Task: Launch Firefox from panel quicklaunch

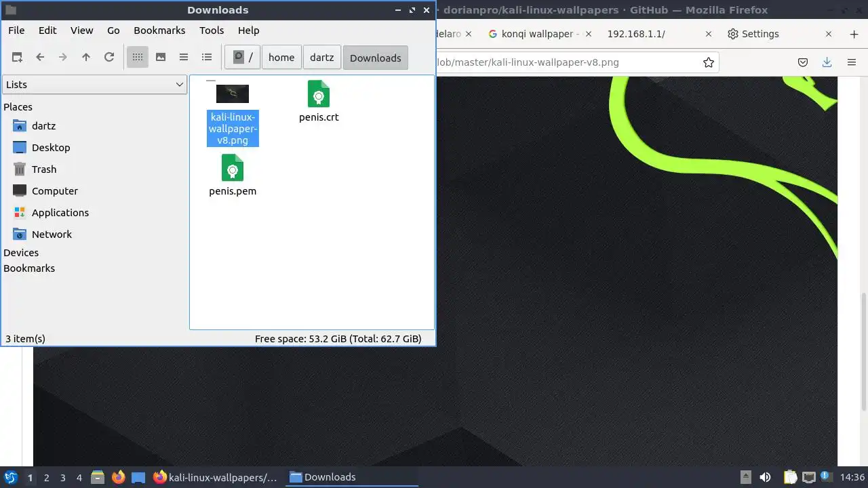Action: coord(118,477)
